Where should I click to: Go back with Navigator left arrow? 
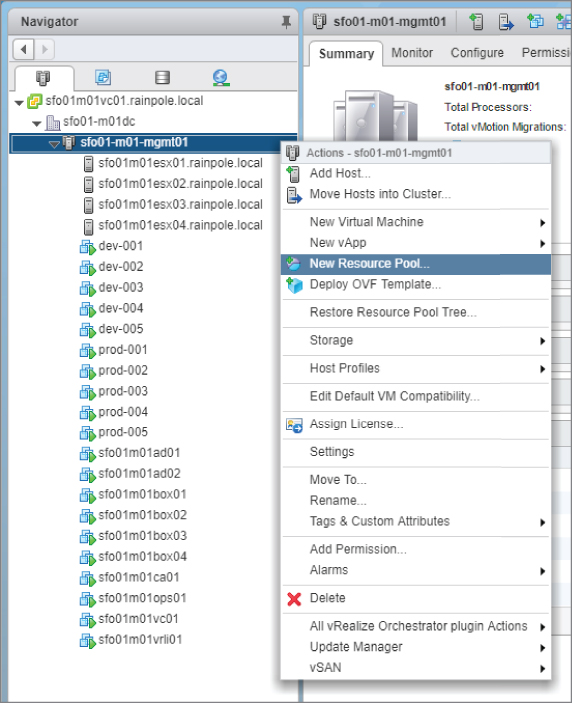pyautogui.click(x=23, y=49)
